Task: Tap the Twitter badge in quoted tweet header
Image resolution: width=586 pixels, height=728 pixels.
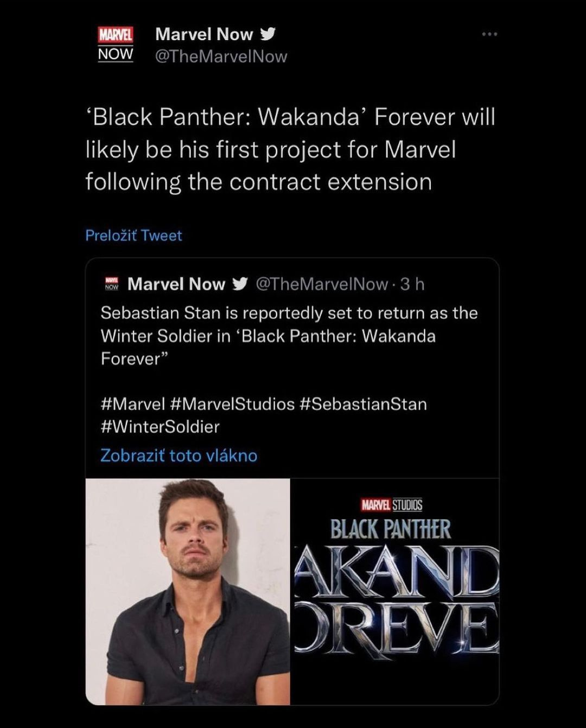Action: click(240, 283)
